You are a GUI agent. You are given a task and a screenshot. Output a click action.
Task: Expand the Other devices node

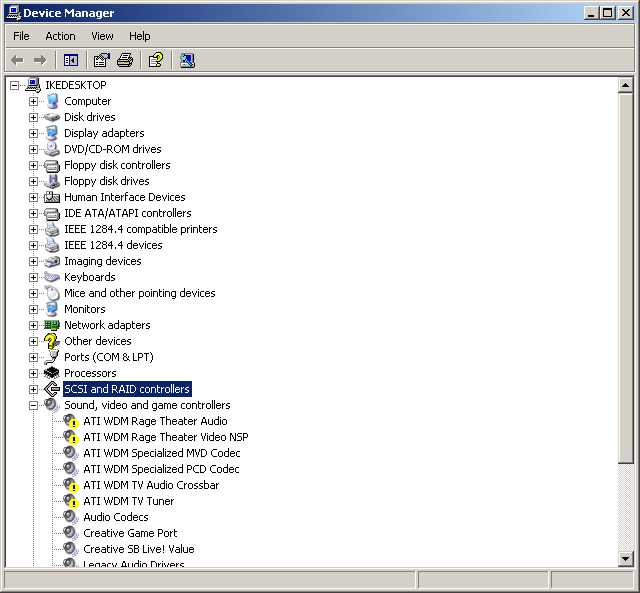[33, 341]
